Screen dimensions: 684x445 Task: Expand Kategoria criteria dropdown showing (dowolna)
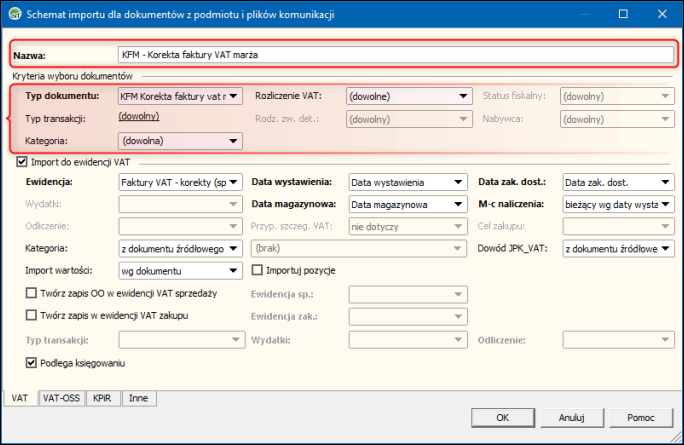tap(180, 141)
